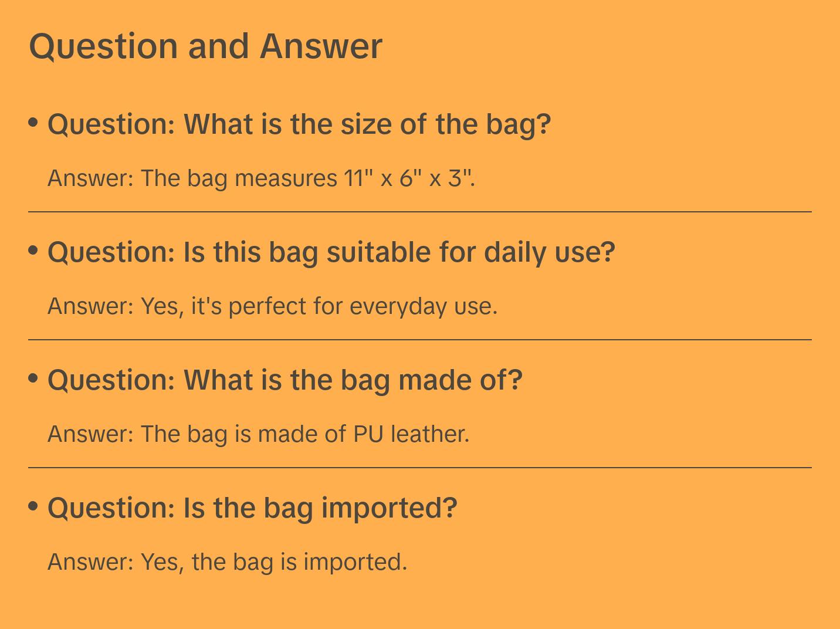Click the dimensions text 11" x 6" x 3"
Image resolution: width=840 pixels, height=629 pixels.
coord(409,178)
